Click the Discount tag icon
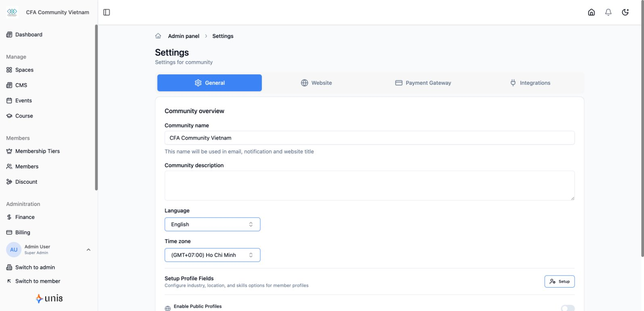This screenshot has height=311, width=644. pyautogui.click(x=9, y=182)
